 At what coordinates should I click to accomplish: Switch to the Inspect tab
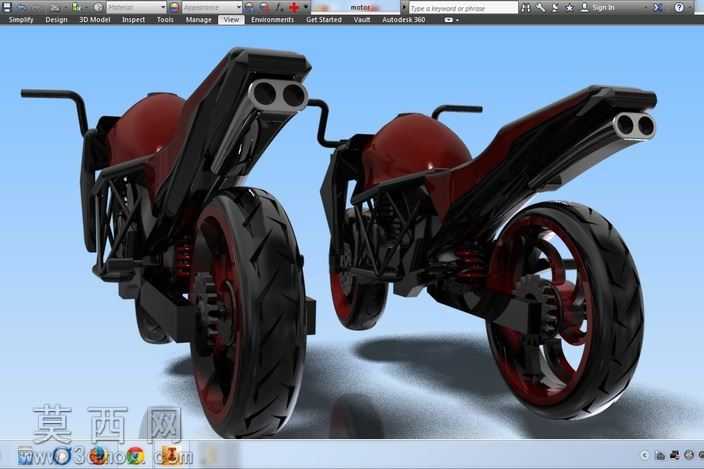[x=133, y=20]
